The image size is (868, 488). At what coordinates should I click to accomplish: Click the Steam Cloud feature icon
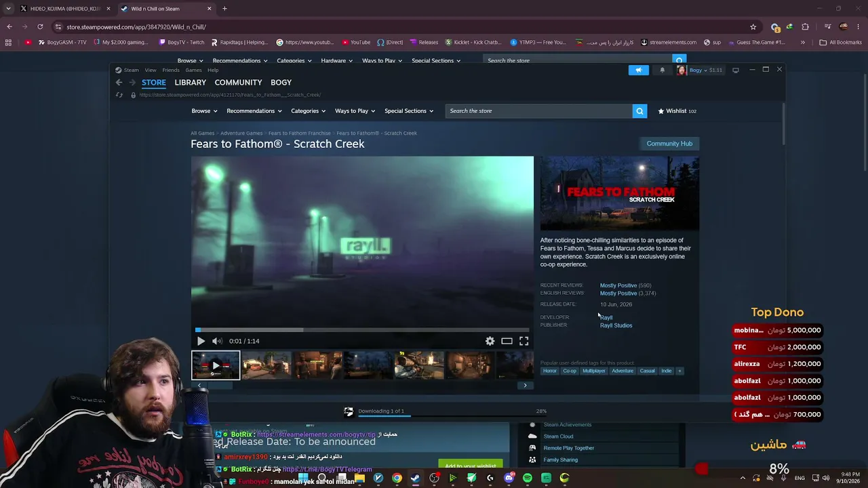coord(532,436)
